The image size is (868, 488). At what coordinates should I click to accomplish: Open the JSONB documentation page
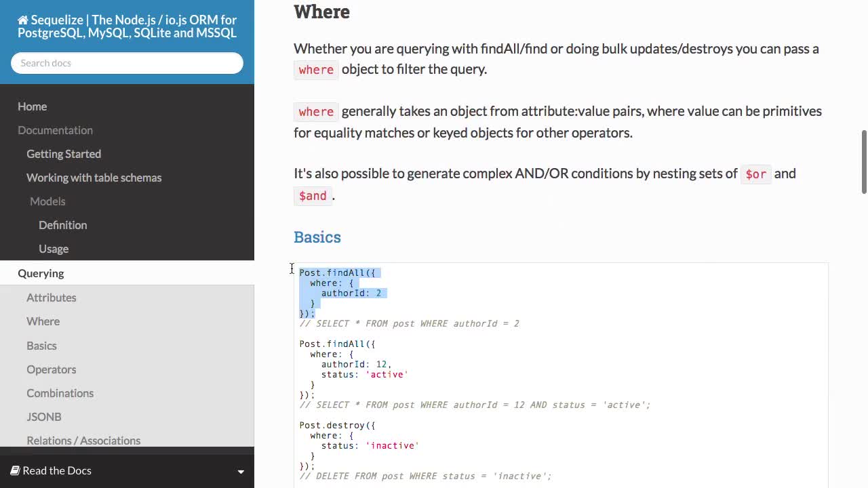pos(43,417)
